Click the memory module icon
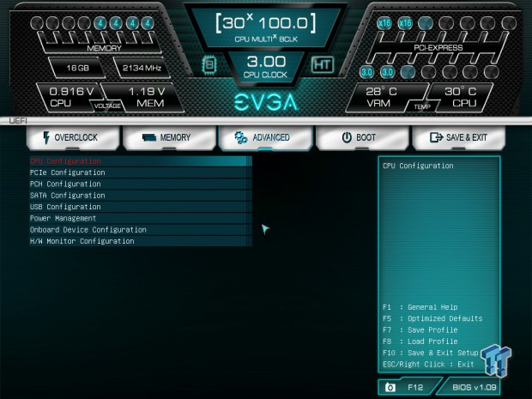The width and height of the screenshot is (532, 399). (x=149, y=137)
